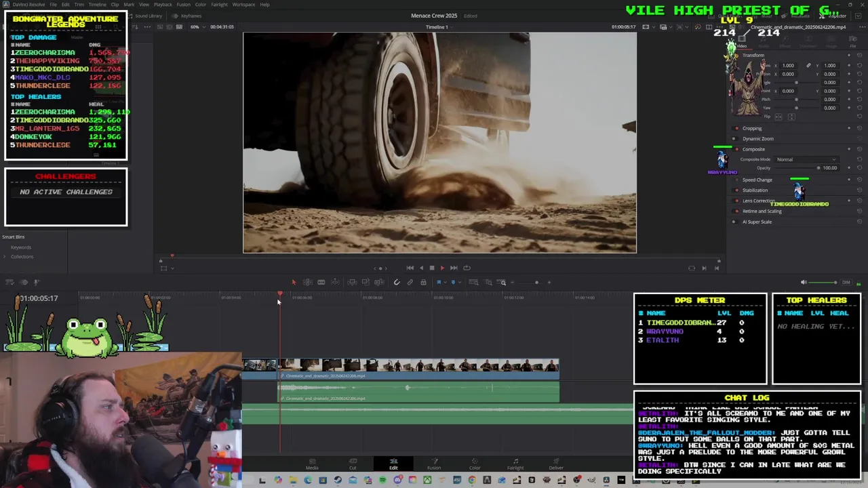The image size is (868, 488).
Task: Play the timeline in reverse
Action: coord(421,268)
